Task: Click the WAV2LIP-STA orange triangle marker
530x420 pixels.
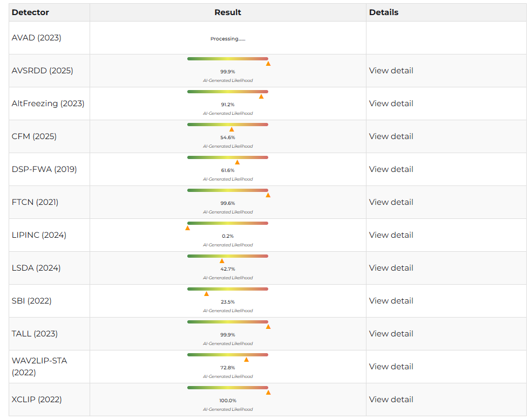Action: 246,360
